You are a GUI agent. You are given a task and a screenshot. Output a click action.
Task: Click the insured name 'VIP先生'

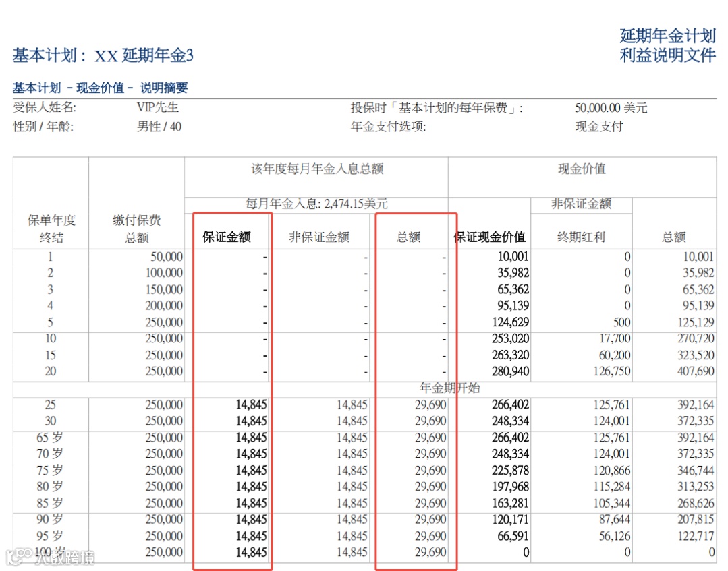coord(158,107)
